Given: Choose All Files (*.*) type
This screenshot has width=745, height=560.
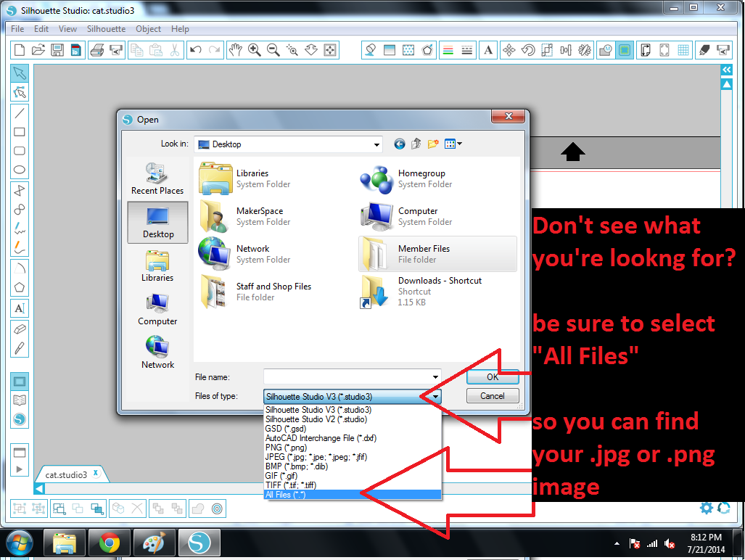Looking at the screenshot, I should 353,495.
